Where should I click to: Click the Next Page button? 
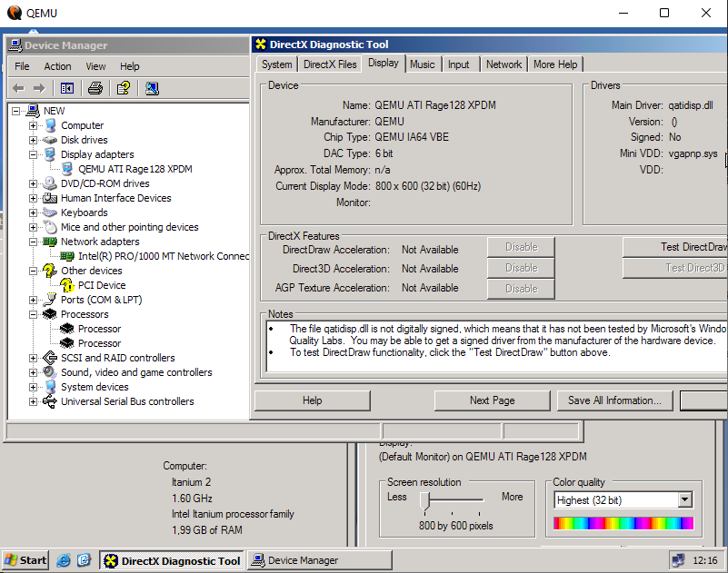point(492,400)
